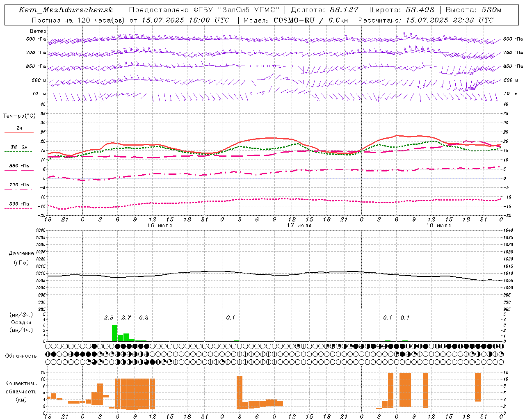Click the 'Высота: 530м' elevation text

[x=473, y=10]
